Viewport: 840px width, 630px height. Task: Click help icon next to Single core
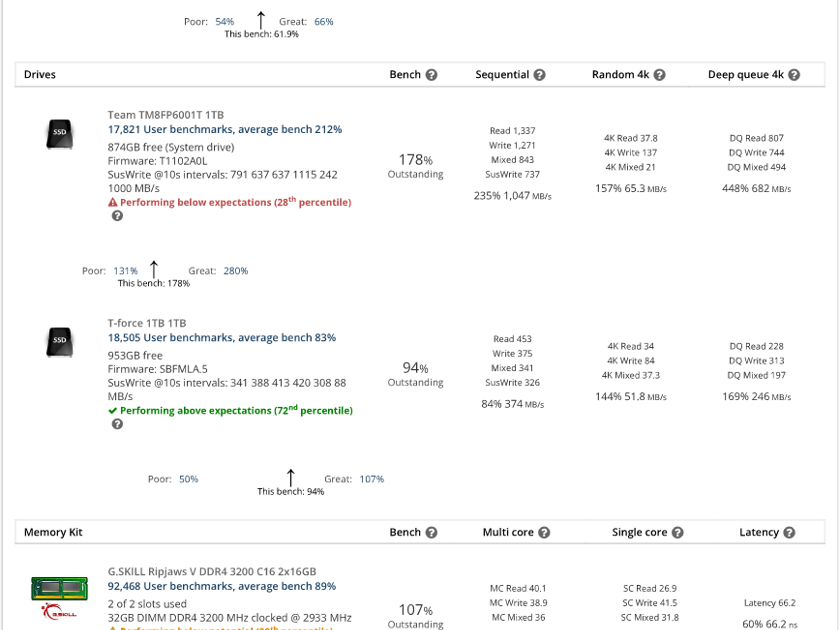pyautogui.click(x=678, y=532)
